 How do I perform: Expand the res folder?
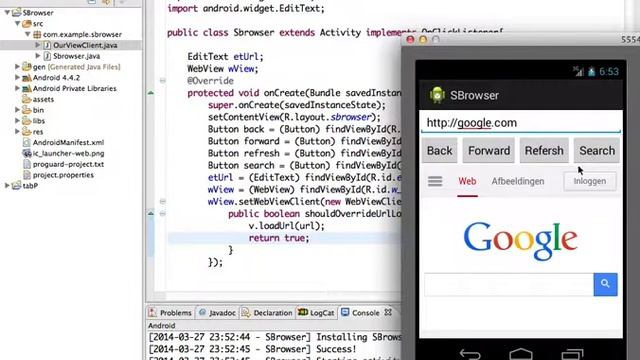click(18, 131)
